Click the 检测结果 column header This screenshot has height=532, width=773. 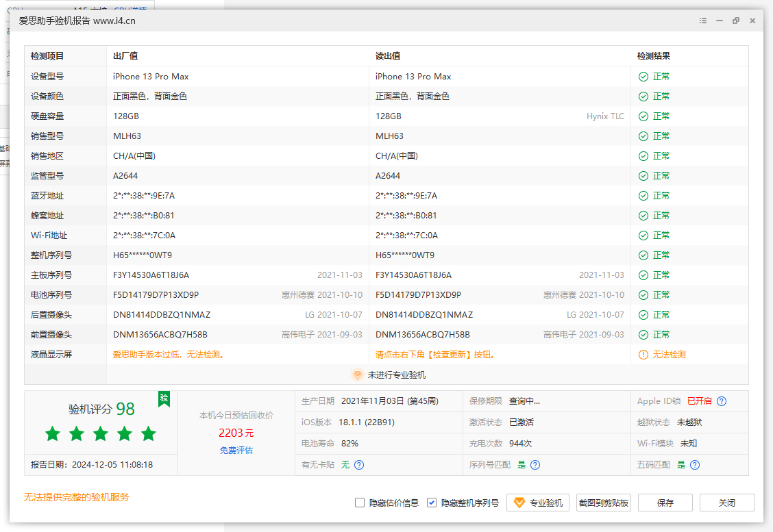(653, 56)
